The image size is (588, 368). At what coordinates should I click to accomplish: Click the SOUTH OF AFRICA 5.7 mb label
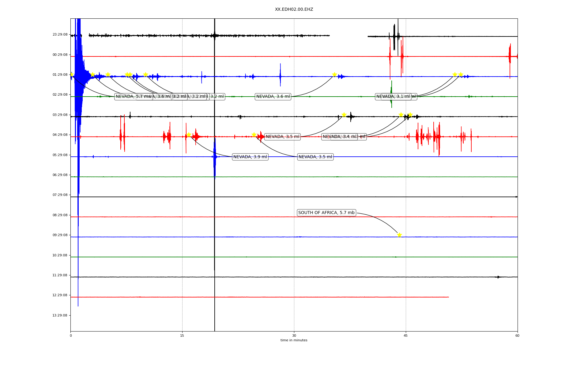(326, 213)
